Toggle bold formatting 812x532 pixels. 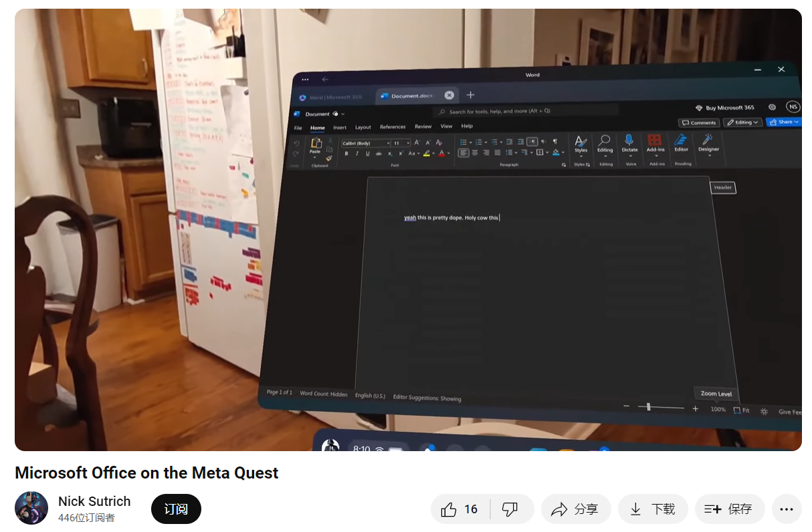click(347, 152)
